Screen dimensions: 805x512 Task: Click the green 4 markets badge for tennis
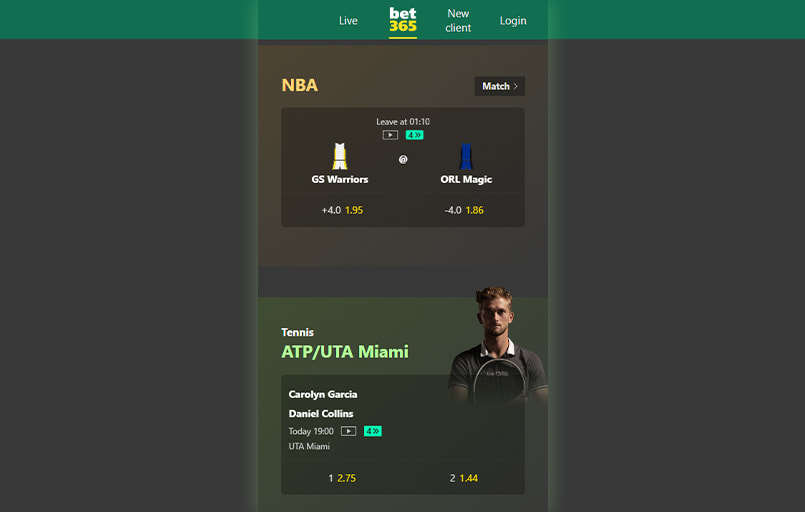pyautogui.click(x=373, y=431)
